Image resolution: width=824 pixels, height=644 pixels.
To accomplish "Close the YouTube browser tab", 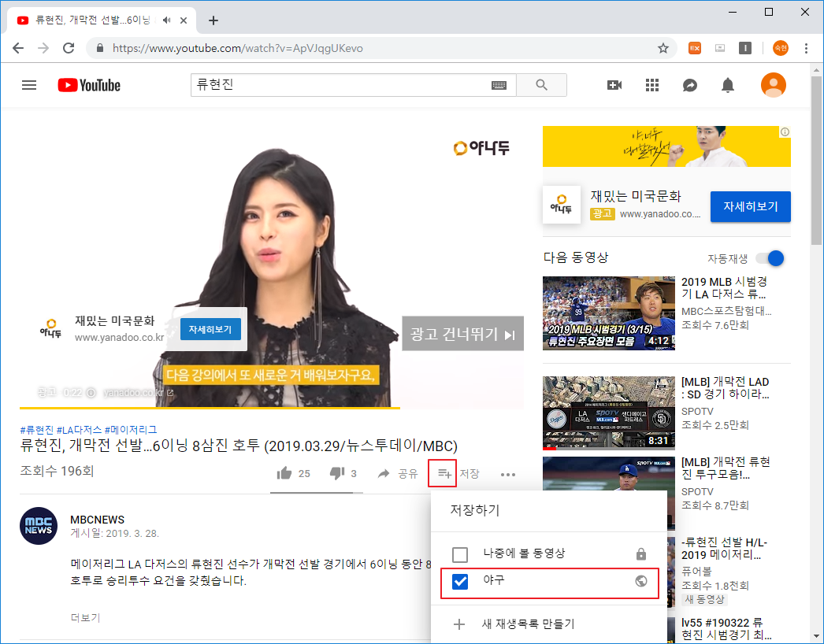I will (184, 20).
